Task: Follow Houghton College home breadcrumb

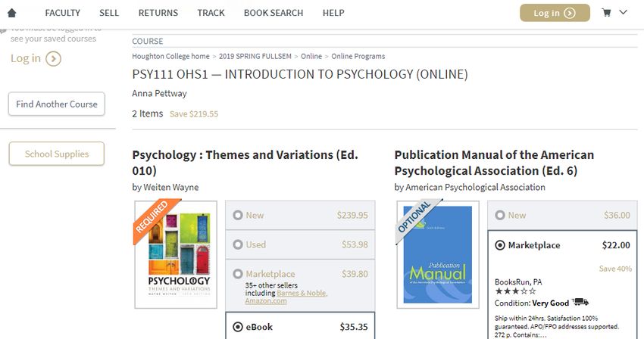Action: (x=170, y=56)
